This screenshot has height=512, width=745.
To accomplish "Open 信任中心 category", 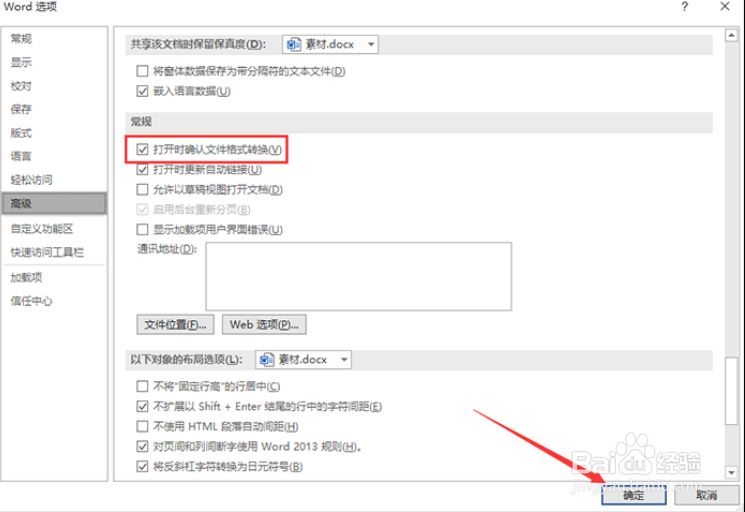I will 31,301.
